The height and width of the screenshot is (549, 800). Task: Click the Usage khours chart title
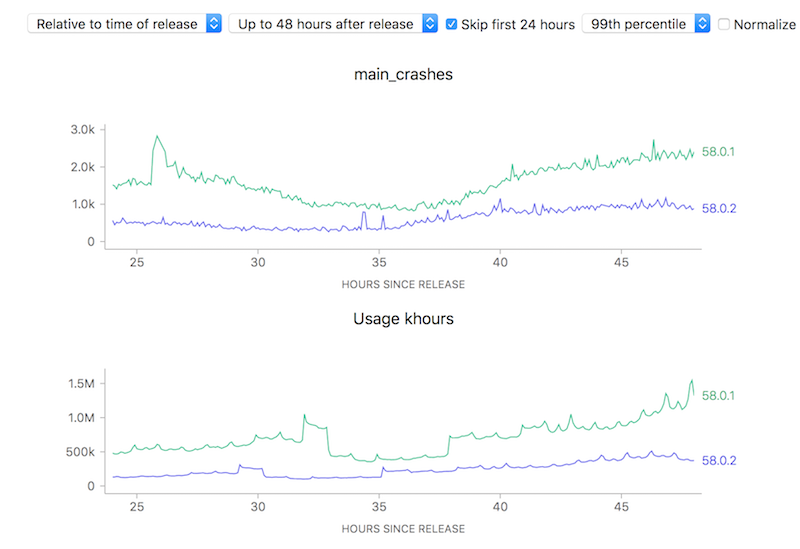403,319
